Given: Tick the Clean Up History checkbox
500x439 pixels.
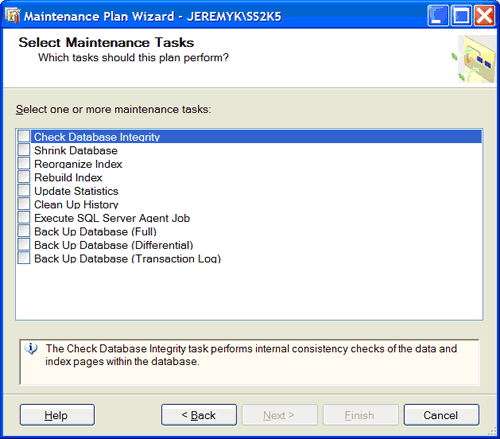Looking at the screenshot, I should (x=24, y=204).
